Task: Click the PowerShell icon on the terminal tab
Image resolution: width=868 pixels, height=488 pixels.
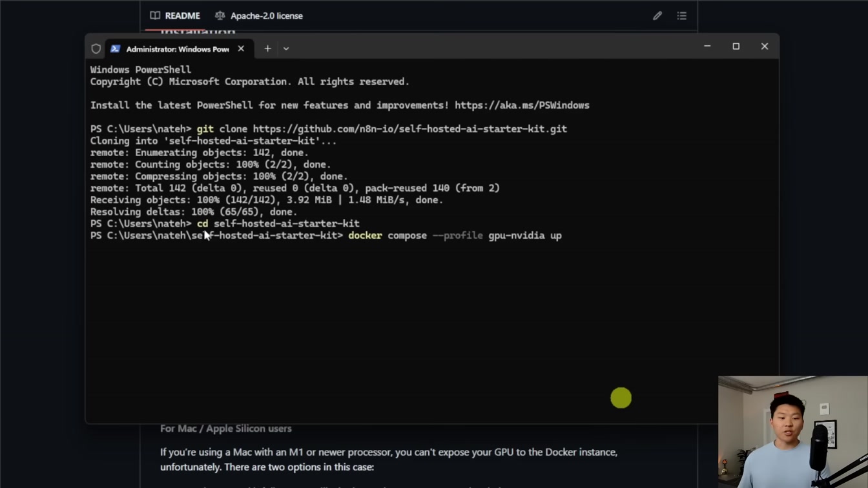Action: pyautogui.click(x=116, y=49)
